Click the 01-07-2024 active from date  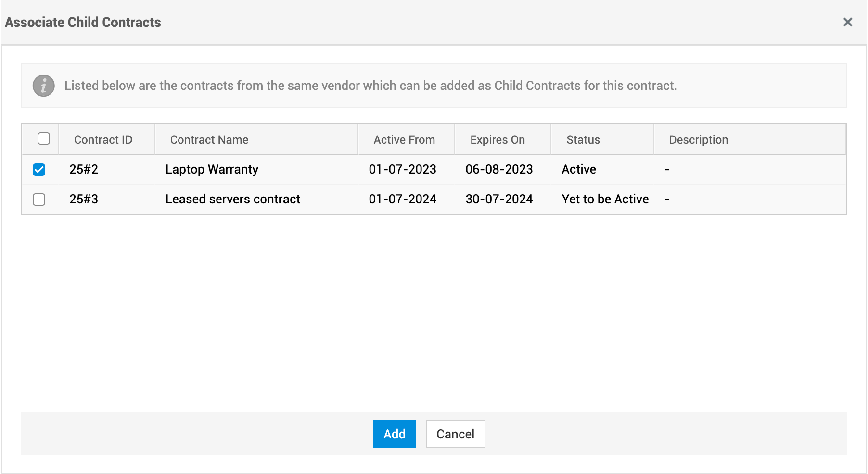(x=402, y=200)
